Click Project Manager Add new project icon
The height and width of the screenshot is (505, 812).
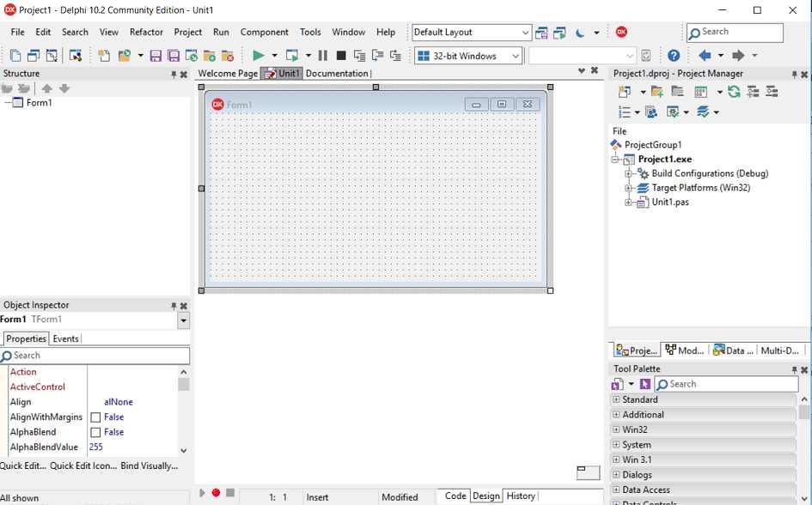(x=624, y=92)
